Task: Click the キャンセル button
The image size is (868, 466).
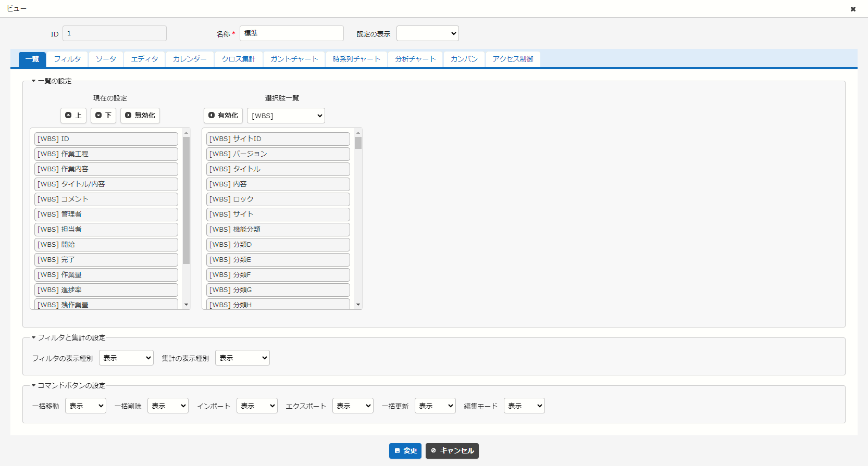Action: click(x=452, y=451)
